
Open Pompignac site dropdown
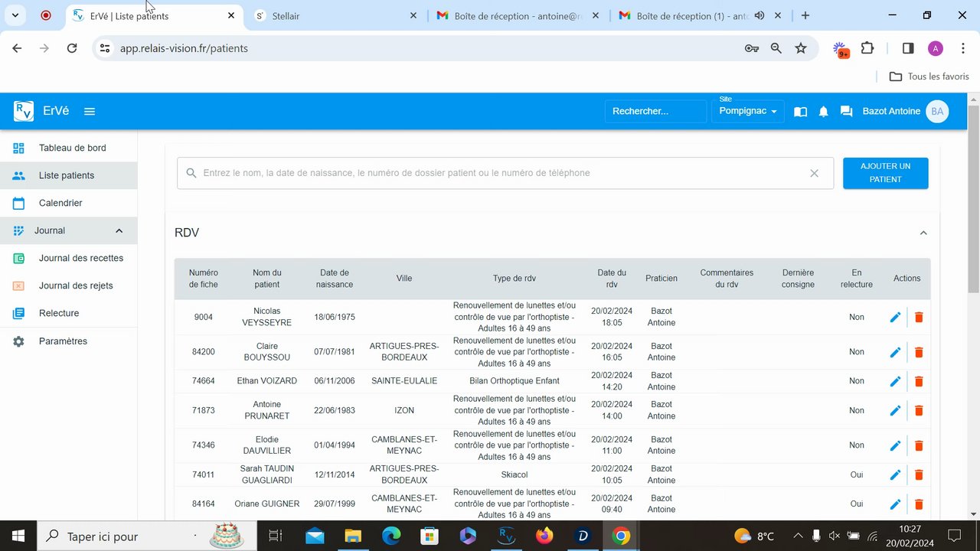pyautogui.click(x=747, y=111)
